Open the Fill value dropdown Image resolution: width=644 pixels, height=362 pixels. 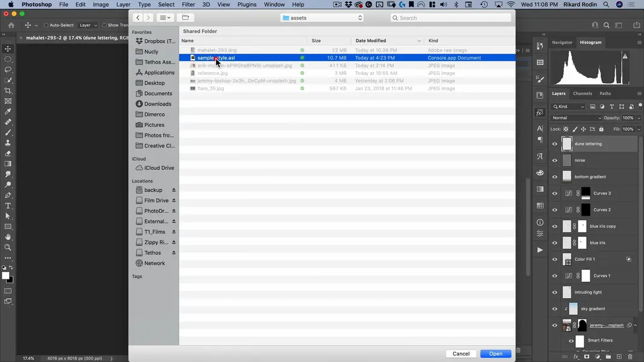[x=639, y=130]
